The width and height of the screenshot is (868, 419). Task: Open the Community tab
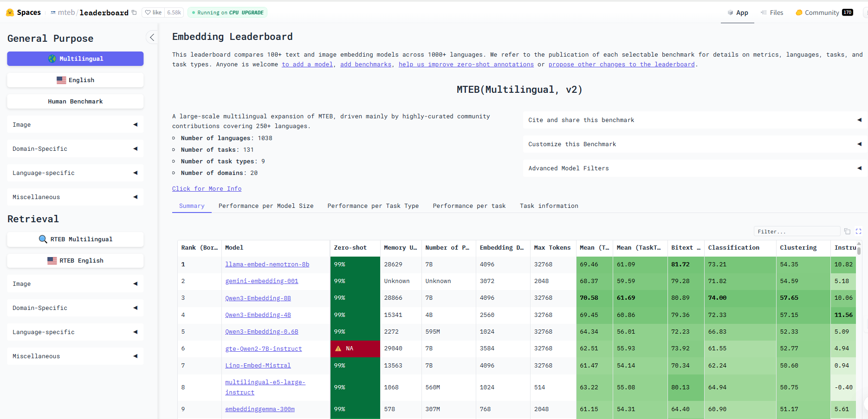818,12
